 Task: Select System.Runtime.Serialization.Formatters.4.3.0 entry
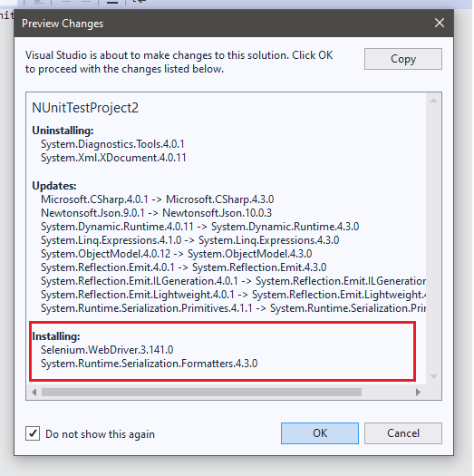tap(149, 364)
